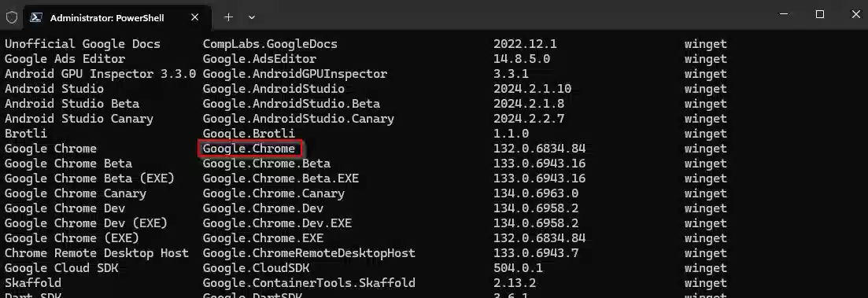Click version 2024.2.2.7

click(529, 118)
